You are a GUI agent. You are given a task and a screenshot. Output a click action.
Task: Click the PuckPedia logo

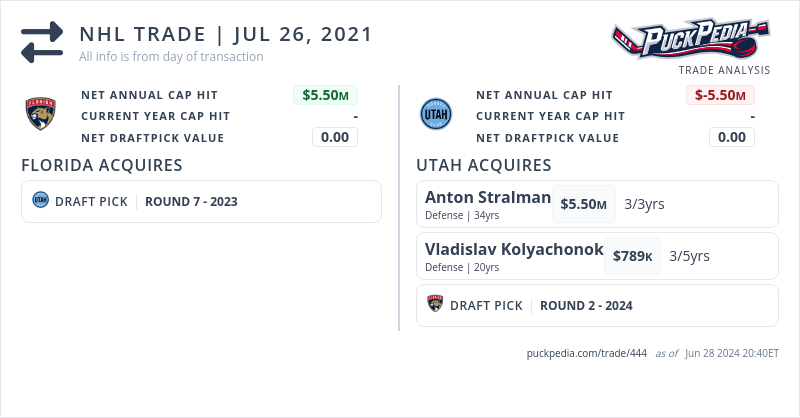coord(691,40)
